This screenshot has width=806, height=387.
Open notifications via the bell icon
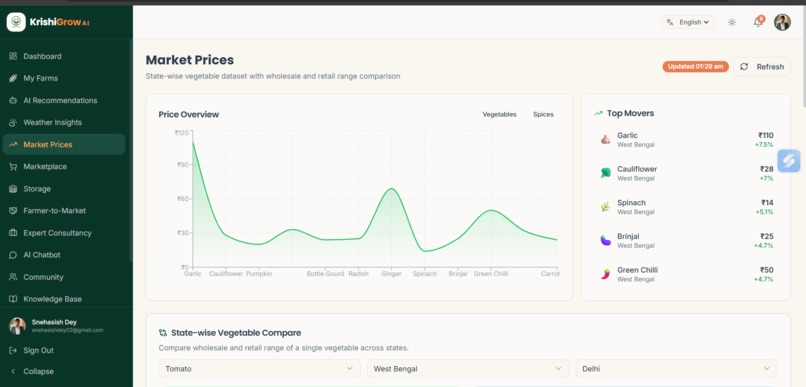(x=758, y=22)
